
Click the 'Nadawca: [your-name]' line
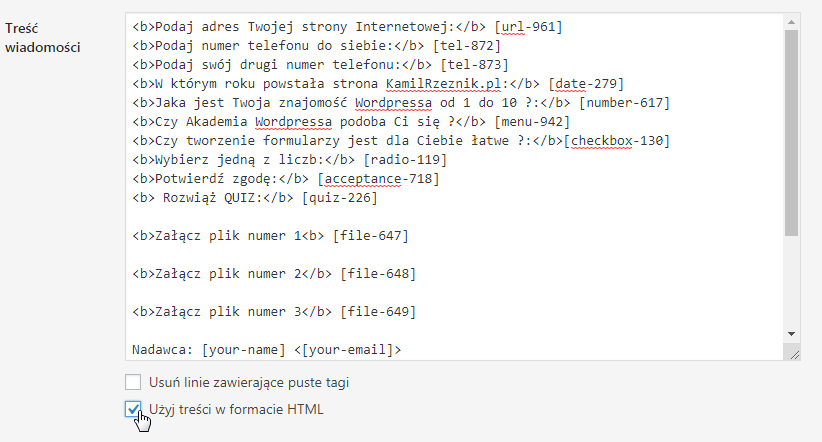coord(266,350)
